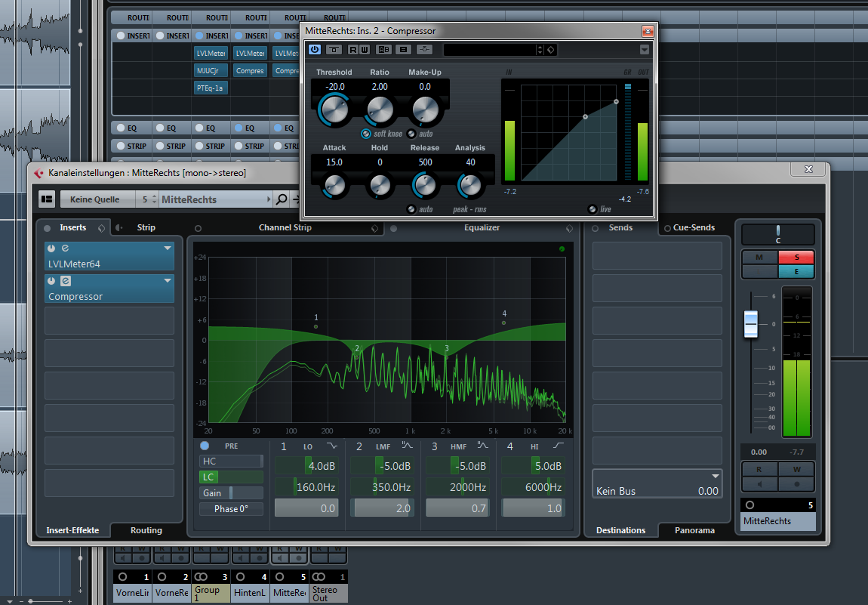Select the Destinations tab
The image size is (868, 605).
(x=620, y=530)
